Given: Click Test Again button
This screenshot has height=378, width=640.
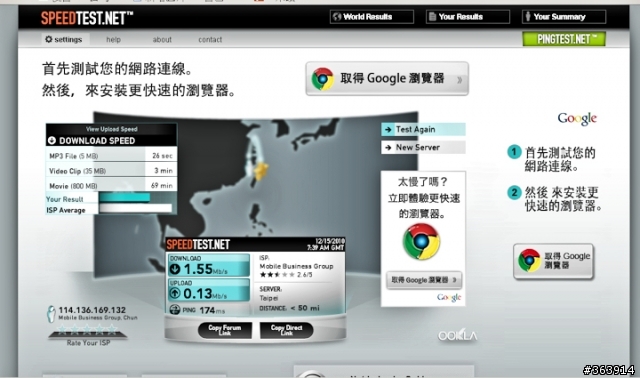Looking at the screenshot, I should (423, 129).
